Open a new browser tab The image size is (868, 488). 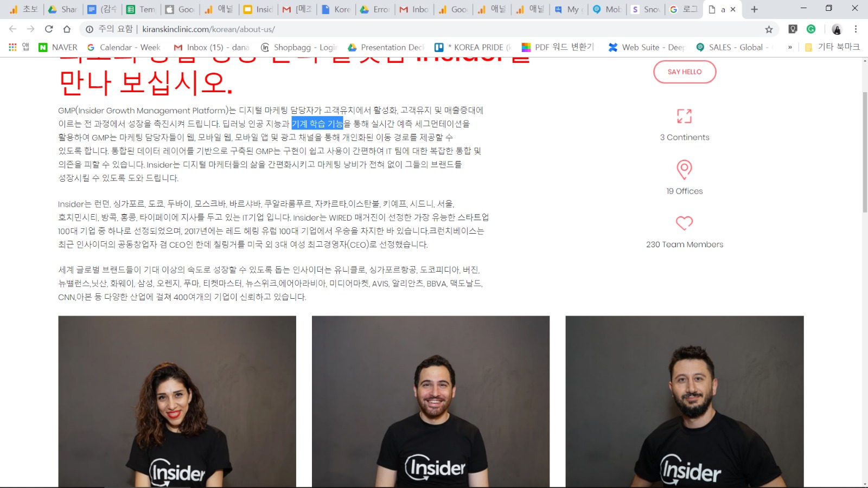754,9
